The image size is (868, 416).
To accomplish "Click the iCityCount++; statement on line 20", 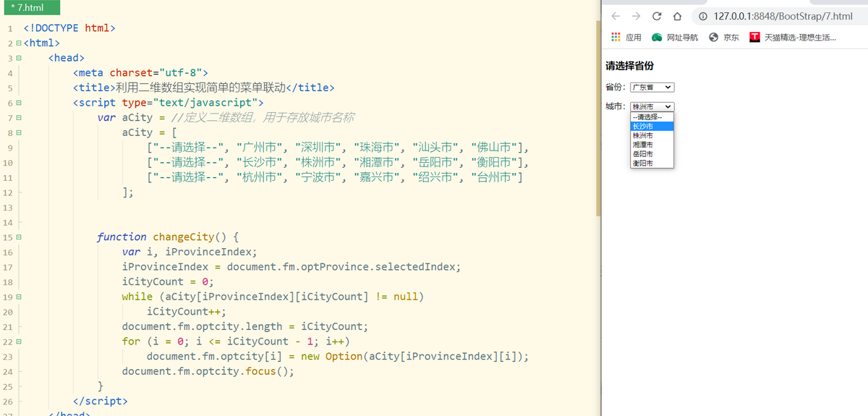I will 187,311.
